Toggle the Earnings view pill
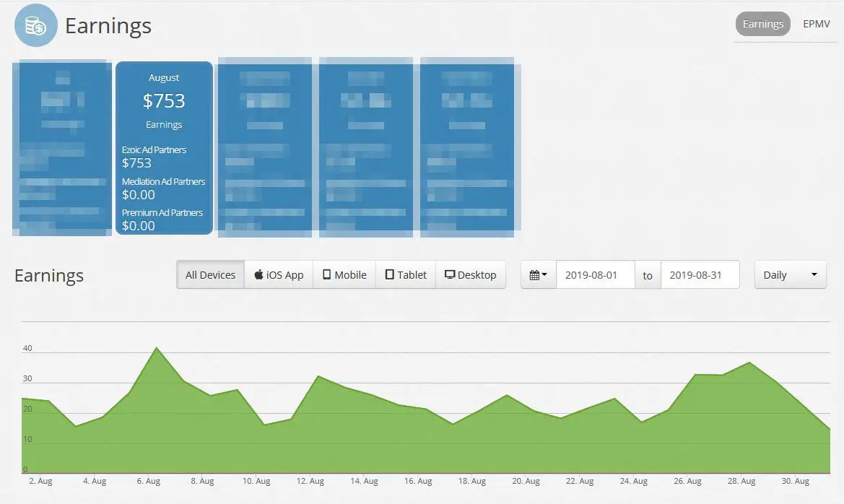The image size is (844, 504). pyautogui.click(x=762, y=24)
